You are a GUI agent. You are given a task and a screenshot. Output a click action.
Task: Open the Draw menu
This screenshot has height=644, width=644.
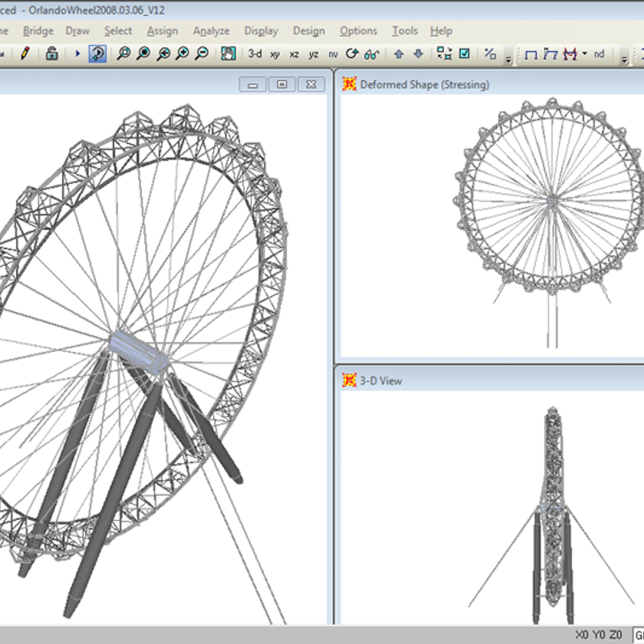click(x=78, y=31)
